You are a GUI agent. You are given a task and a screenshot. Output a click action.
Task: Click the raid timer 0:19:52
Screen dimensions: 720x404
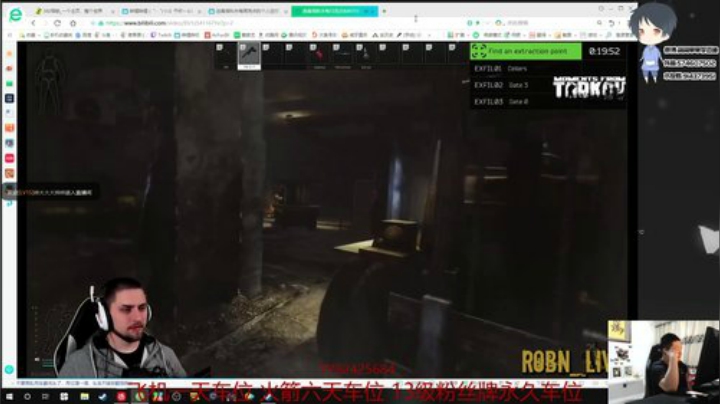coord(604,51)
